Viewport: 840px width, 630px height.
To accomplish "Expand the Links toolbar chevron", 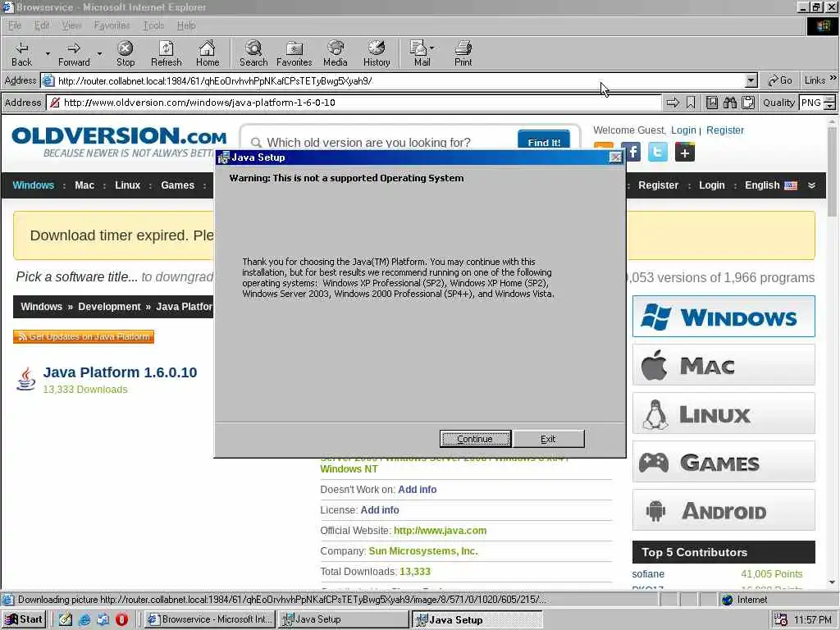I will (x=833, y=78).
